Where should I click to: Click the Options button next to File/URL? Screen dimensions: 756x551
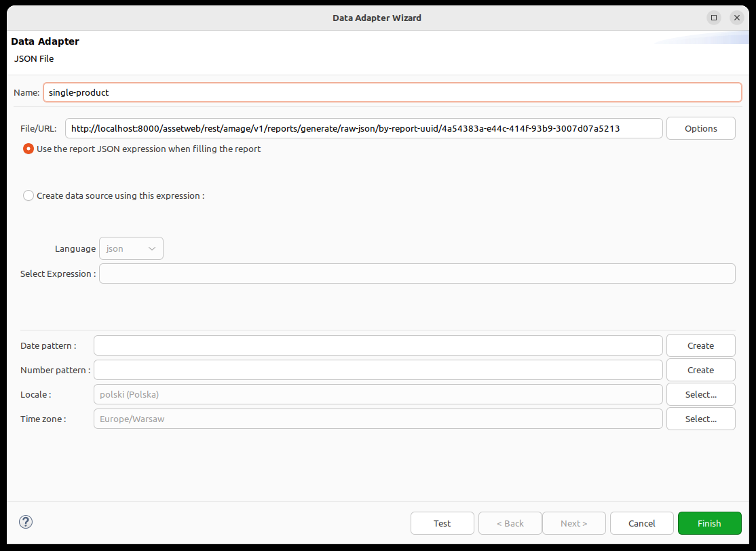700,128
